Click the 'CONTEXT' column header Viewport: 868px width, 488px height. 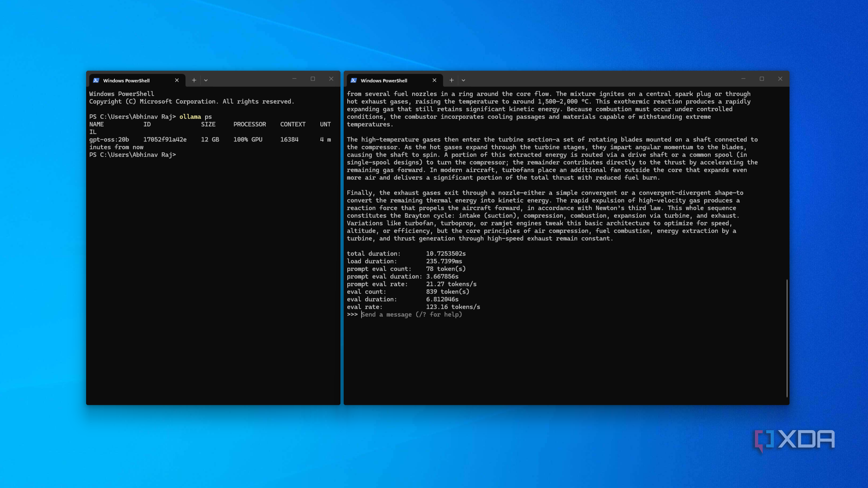293,125
